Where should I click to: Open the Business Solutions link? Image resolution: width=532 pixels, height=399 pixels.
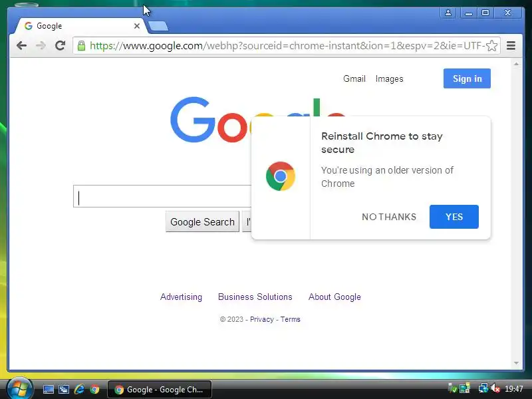pos(255,297)
